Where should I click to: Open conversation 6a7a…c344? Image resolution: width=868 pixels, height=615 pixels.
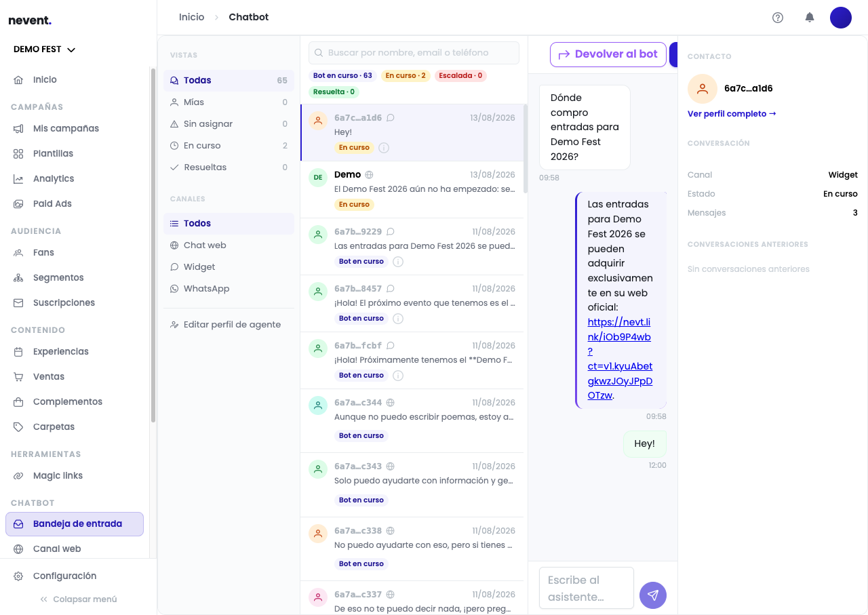click(413, 421)
